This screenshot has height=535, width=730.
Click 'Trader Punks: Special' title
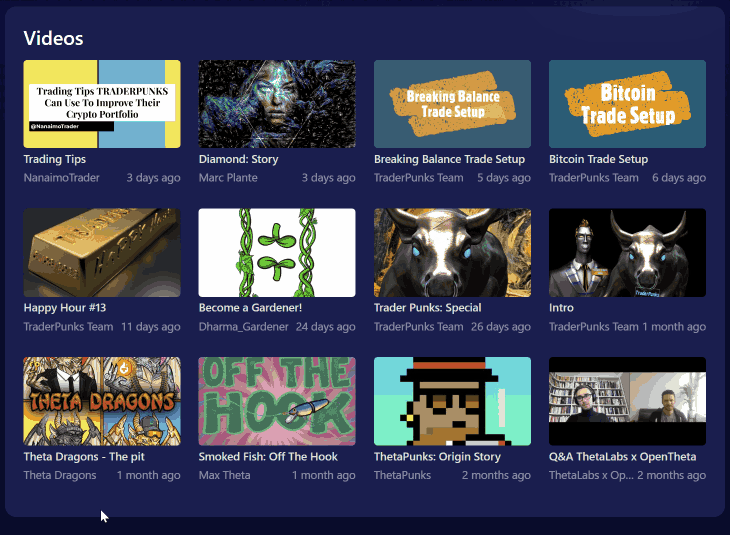pyautogui.click(x=427, y=308)
